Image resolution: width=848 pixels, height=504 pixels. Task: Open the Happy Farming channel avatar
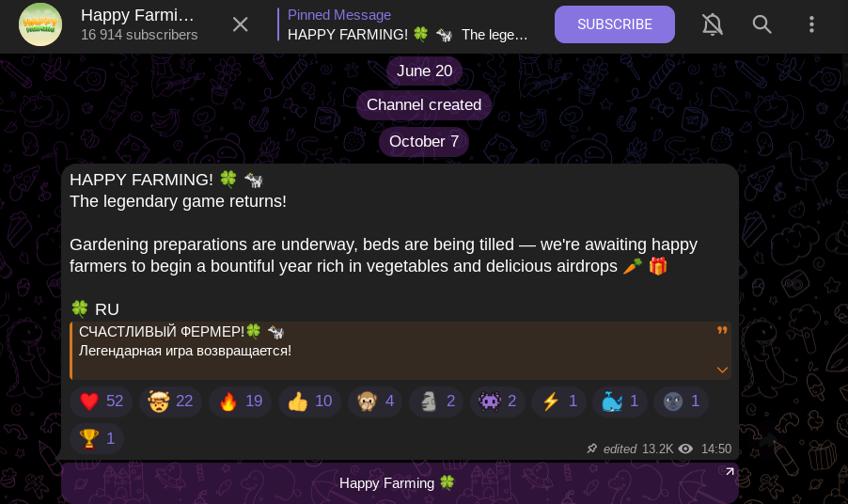click(x=40, y=24)
